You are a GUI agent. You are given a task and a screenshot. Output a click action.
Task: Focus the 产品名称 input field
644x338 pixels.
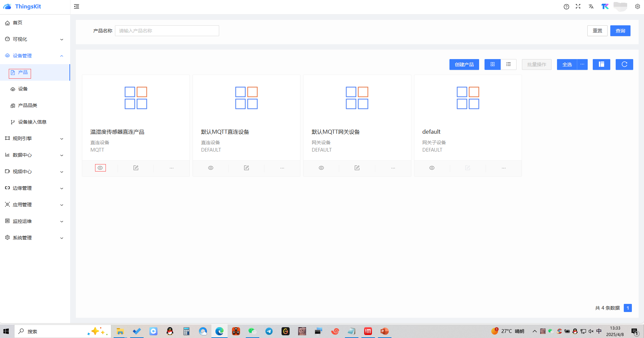tap(167, 31)
